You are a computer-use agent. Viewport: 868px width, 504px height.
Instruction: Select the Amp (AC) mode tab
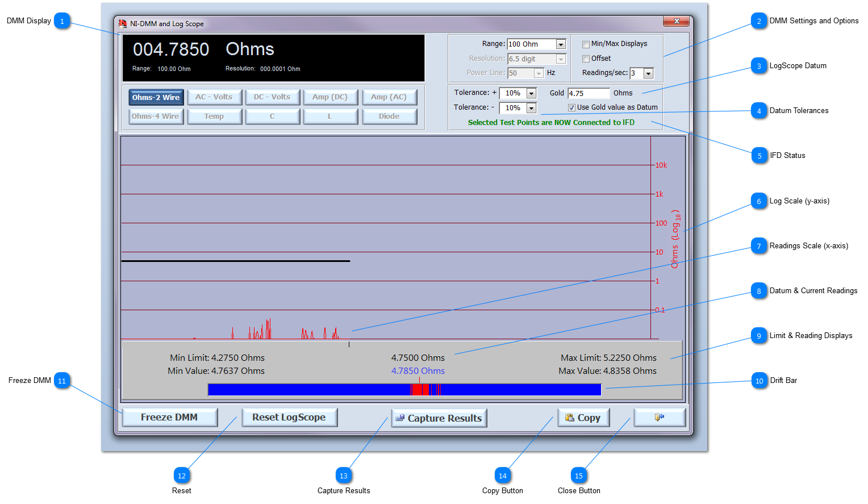(390, 97)
